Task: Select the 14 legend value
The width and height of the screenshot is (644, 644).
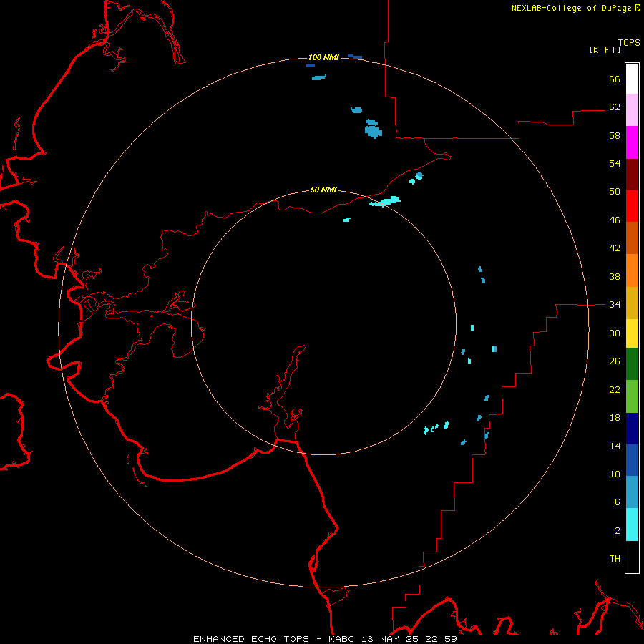Action: [x=615, y=446]
